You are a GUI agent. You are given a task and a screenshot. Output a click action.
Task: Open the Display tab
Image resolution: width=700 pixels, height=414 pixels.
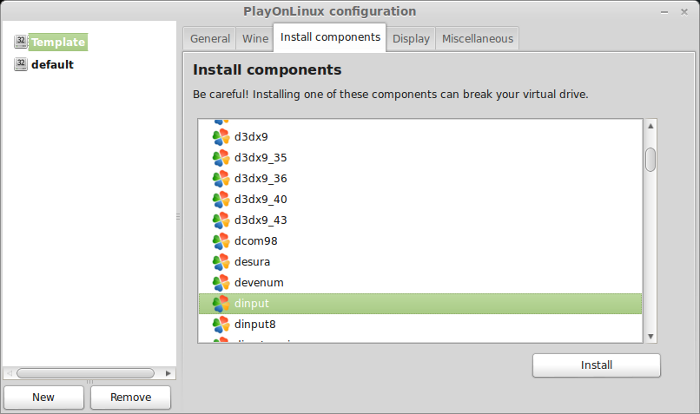click(411, 39)
